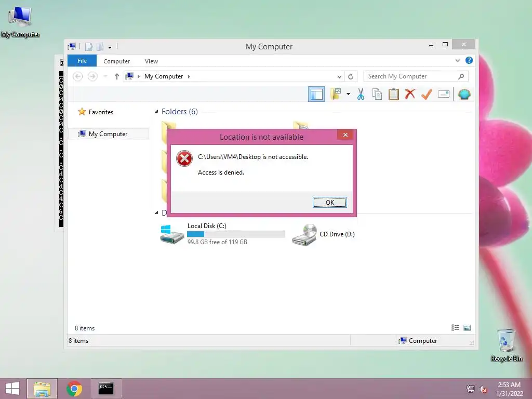Open Customize Quick Access Toolbar dropdown
The width and height of the screenshot is (532, 399).
click(x=110, y=47)
